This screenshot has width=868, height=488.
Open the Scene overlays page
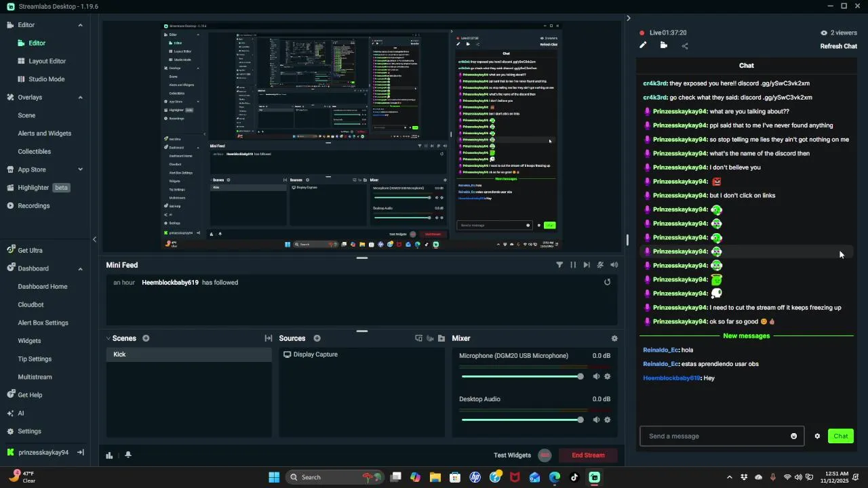(26, 115)
